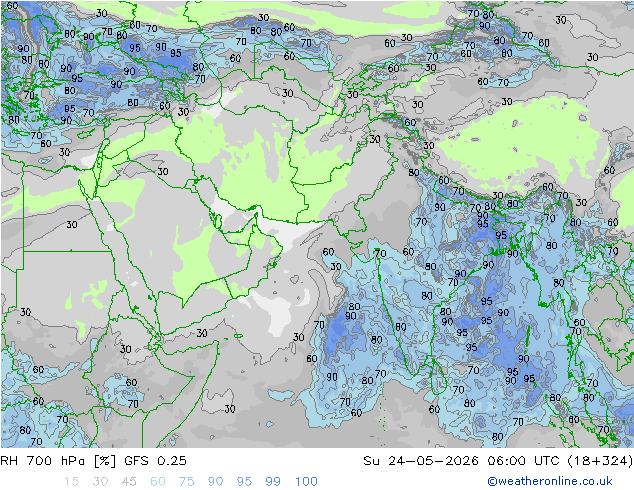Image resolution: width=634 pixels, height=490 pixels.
Task: Click the Sri Lanka island outline
Action: (438, 376)
